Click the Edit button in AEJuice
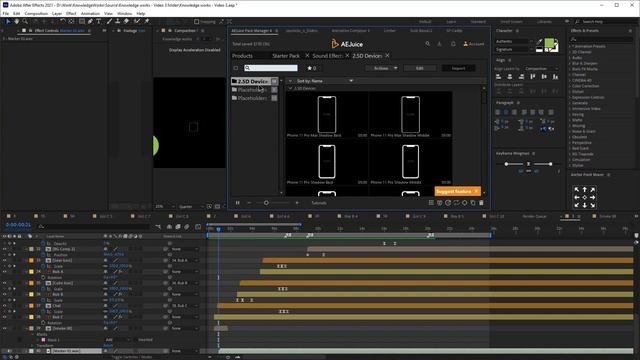This screenshot has height=360, width=640. pos(420,68)
